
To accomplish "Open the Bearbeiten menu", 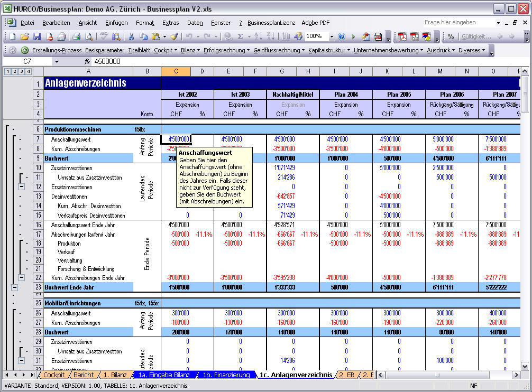I will [56, 23].
